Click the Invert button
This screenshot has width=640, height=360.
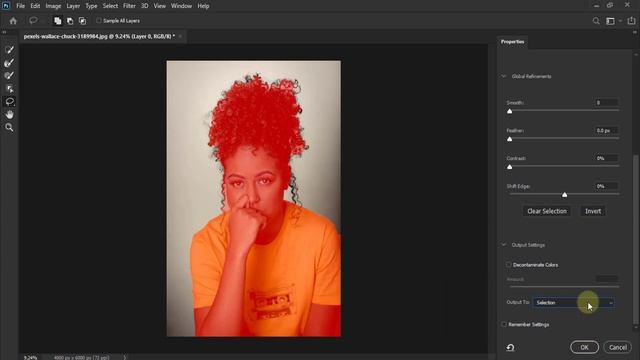tap(593, 211)
